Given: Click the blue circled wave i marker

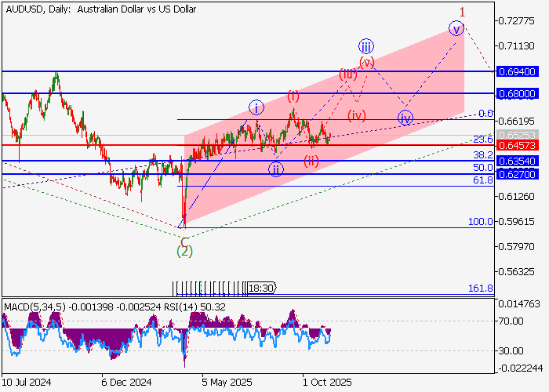Looking at the screenshot, I should (256, 107).
